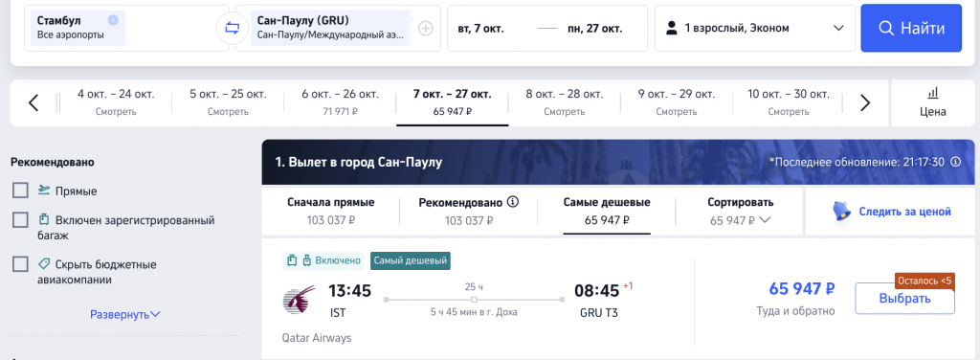Open passengers and class dropdown
The image size is (980, 360).
(x=755, y=28)
